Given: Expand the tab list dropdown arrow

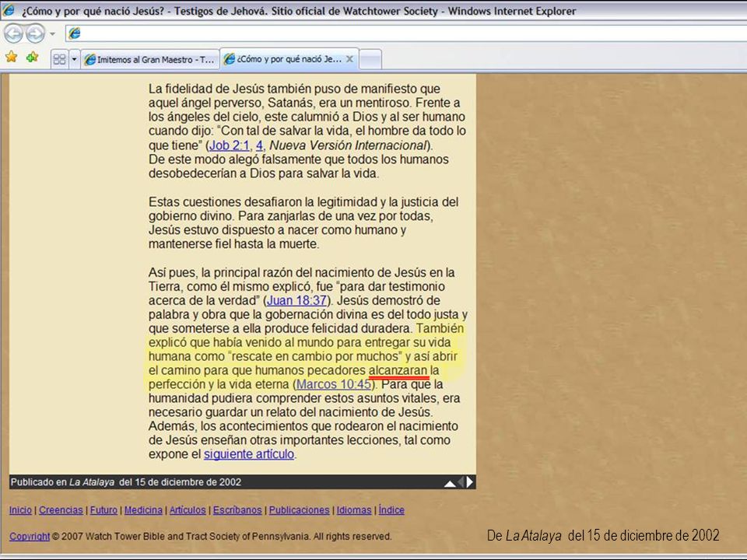Looking at the screenshot, I should [x=75, y=60].
